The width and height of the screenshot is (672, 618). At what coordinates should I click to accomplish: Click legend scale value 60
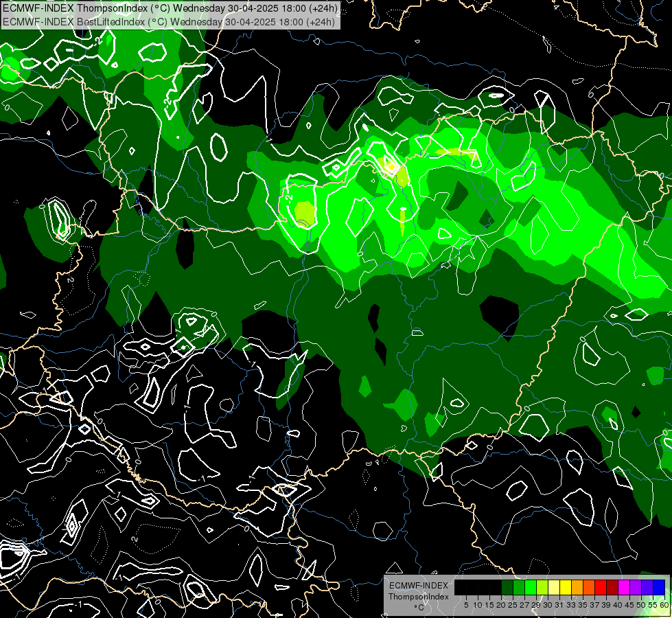(664, 605)
